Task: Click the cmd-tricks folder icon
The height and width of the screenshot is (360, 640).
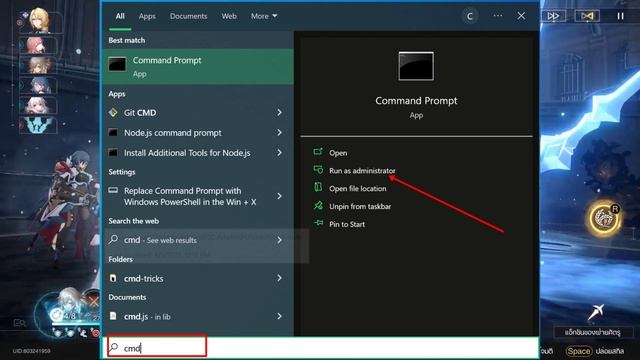Action: click(x=113, y=278)
